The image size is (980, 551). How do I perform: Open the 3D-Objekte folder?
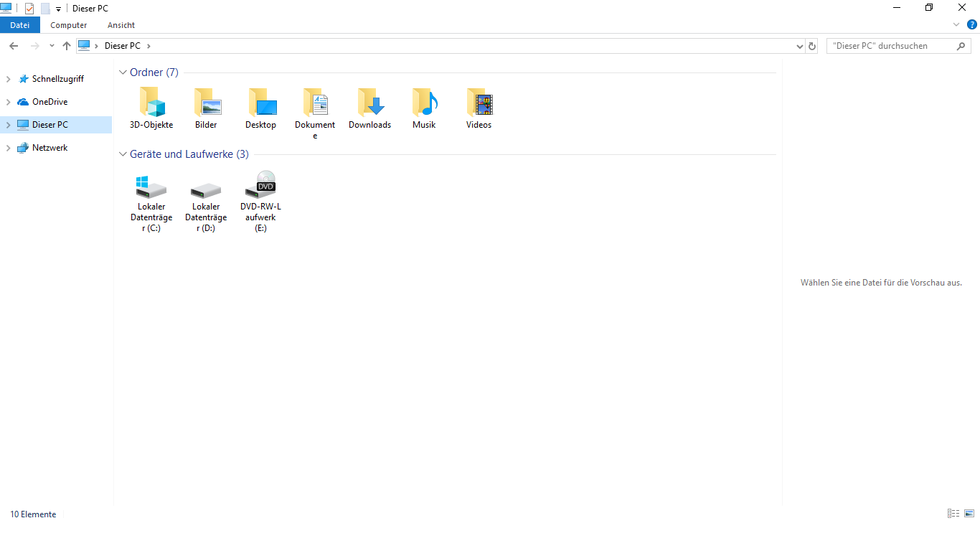(x=151, y=108)
